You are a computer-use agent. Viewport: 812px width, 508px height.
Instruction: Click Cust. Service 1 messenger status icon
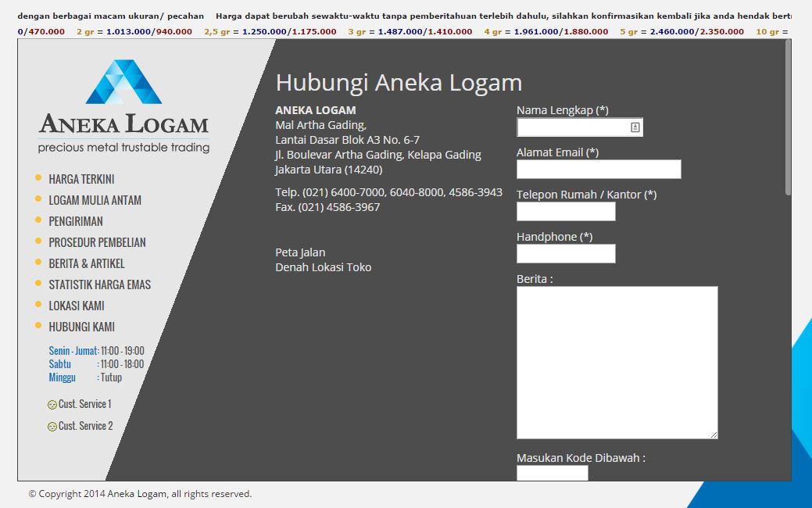[52, 405]
